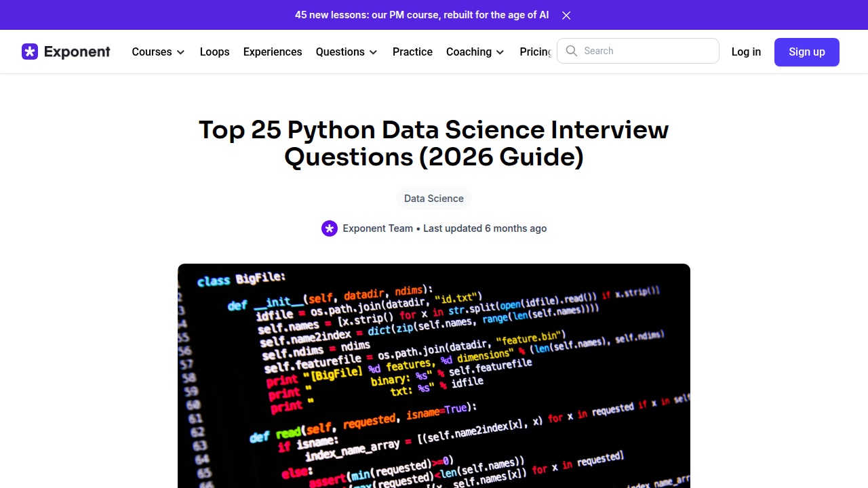Go to the Practice page
The width and height of the screenshot is (868, 488).
click(412, 52)
